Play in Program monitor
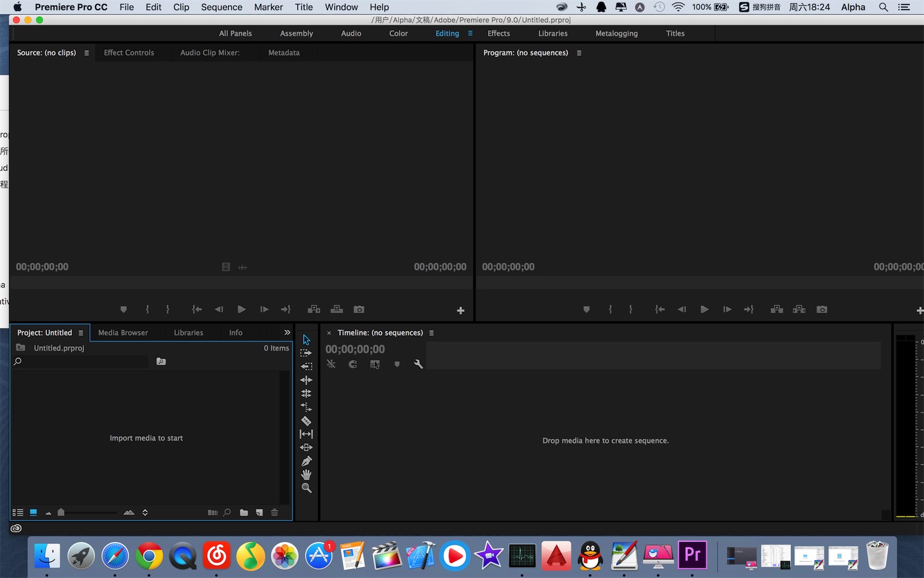Screen dimensions: 924x578 coord(704,310)
